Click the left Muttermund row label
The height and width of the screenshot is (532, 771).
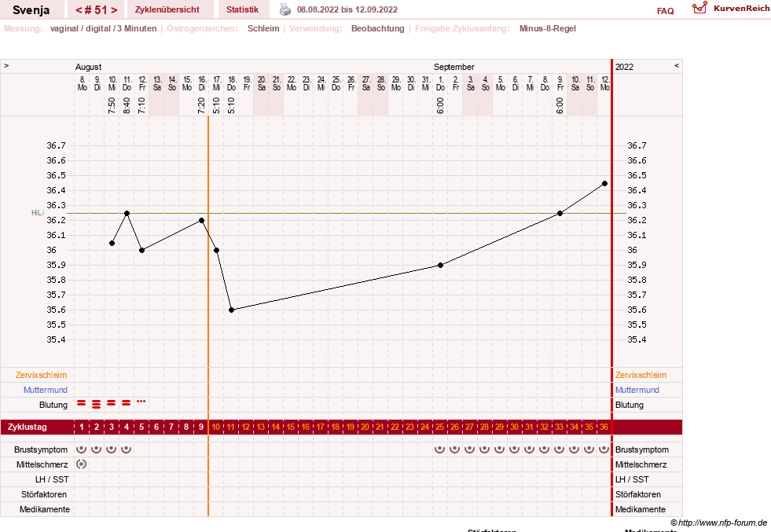tap(46, 390)
